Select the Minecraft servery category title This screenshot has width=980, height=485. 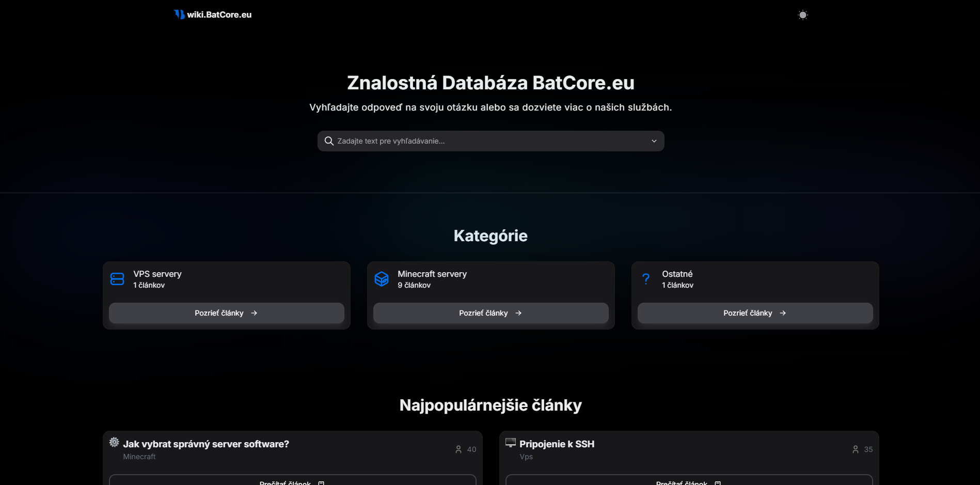tap(432, 274)
